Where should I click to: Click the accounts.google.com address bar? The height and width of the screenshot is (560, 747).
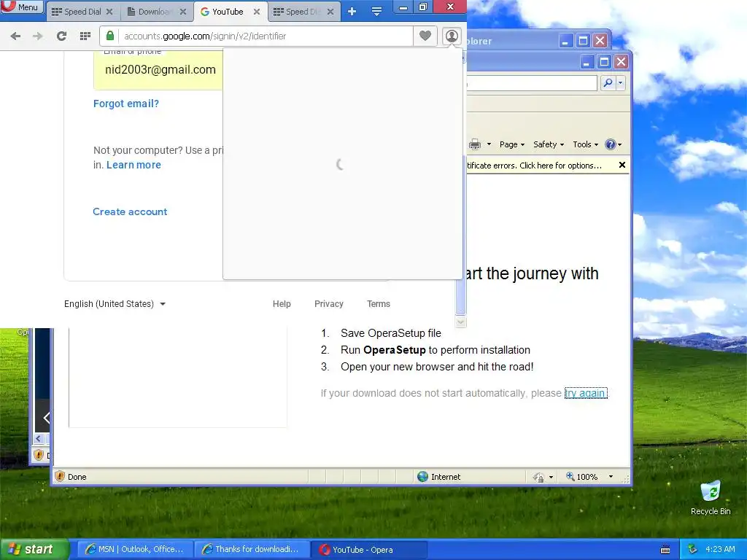click(264, 36)
